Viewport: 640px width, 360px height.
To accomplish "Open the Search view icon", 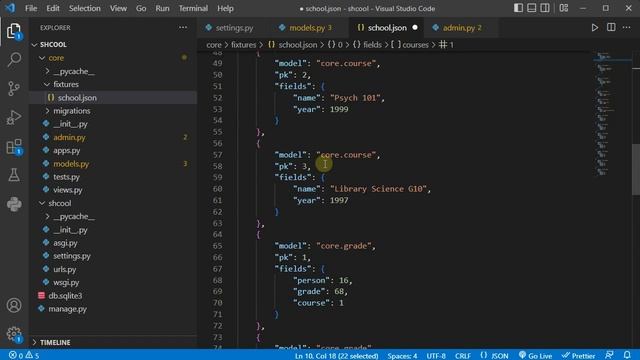I will (14, 60).
